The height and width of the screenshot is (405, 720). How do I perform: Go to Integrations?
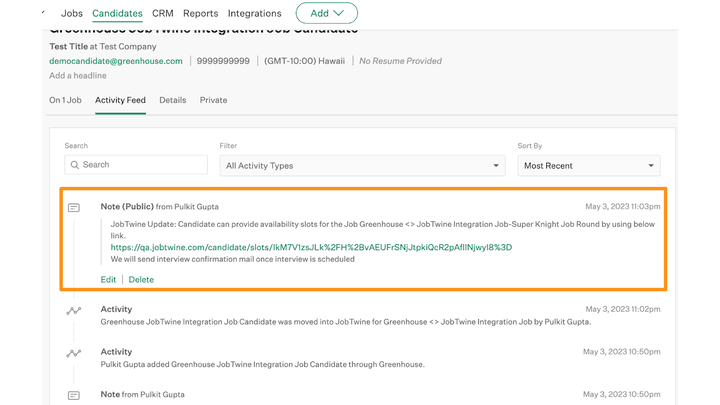point(255,14)
